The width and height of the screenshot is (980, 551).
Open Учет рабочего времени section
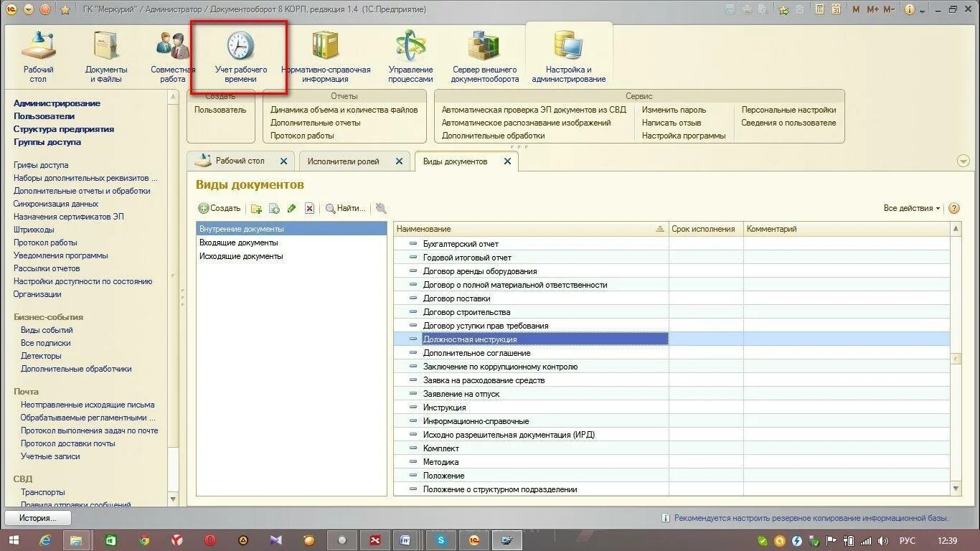[240, 57]
